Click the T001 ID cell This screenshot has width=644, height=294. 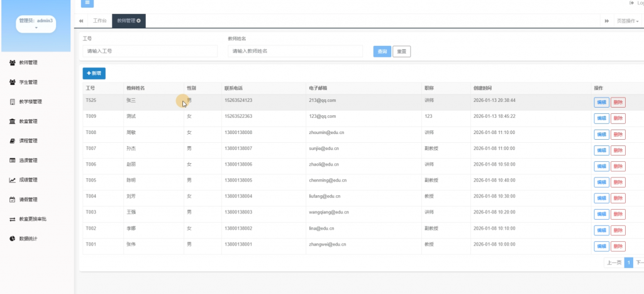coord(91,244)
